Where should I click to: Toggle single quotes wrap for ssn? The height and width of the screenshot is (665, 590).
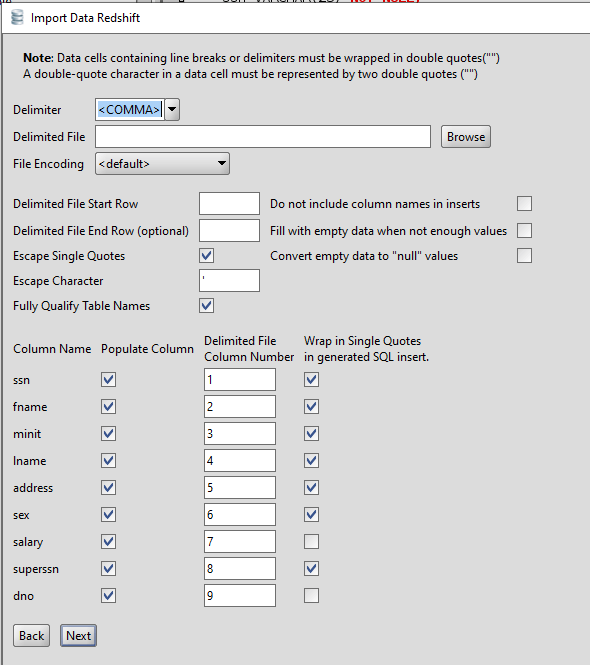(x=311, y=380)
